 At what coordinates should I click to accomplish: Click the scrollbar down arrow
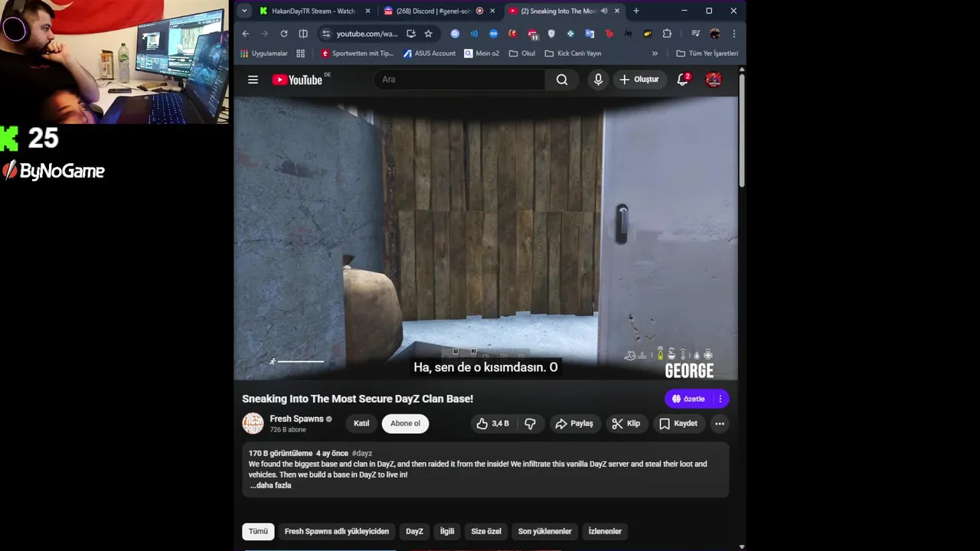pos(742,546)
